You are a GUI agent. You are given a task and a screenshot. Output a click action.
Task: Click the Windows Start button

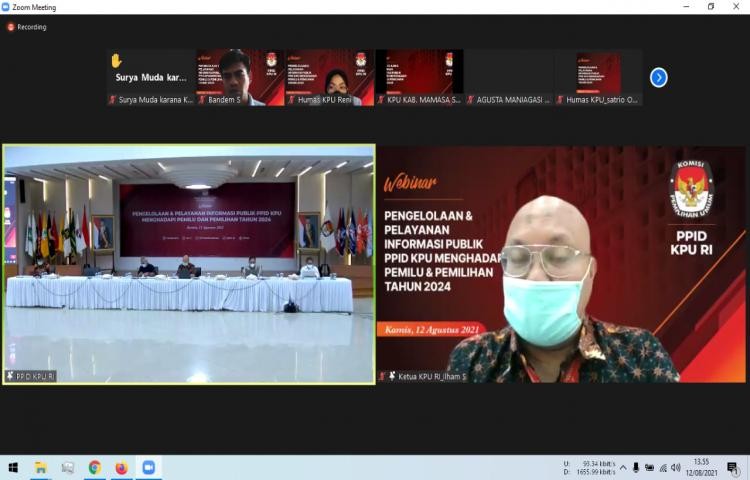point(13,467)
